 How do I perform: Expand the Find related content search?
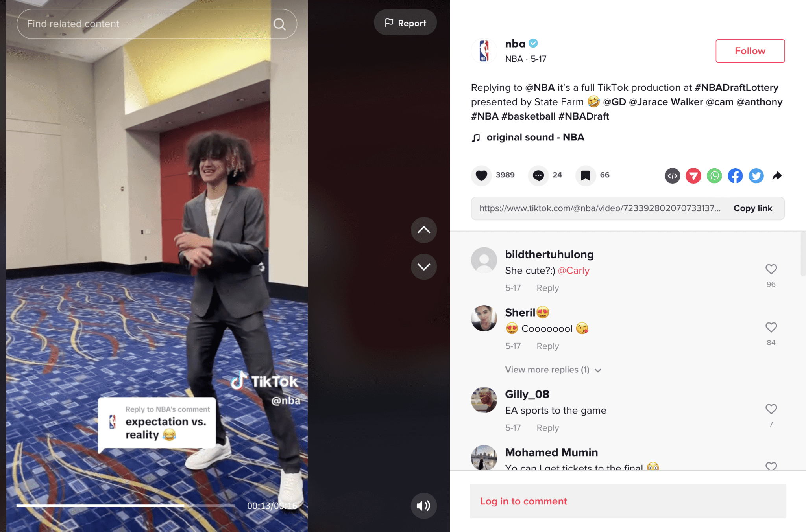pos(280,23)
